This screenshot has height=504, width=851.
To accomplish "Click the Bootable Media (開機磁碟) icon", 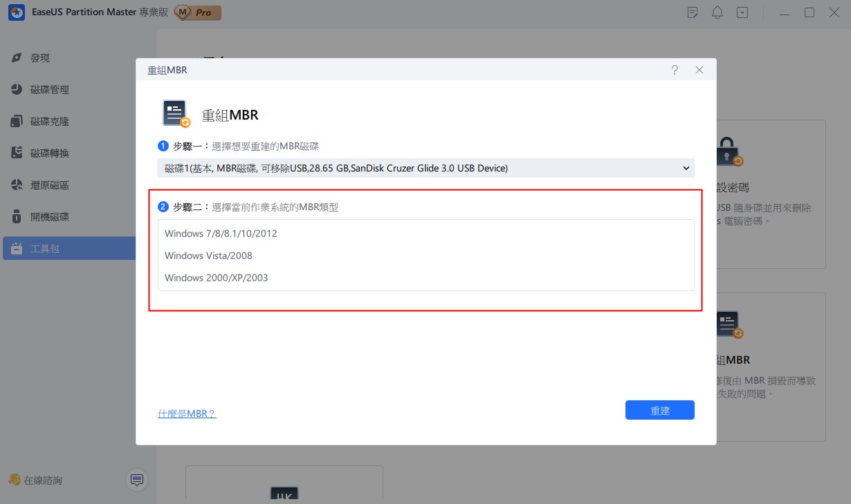I will click(17, 217).
